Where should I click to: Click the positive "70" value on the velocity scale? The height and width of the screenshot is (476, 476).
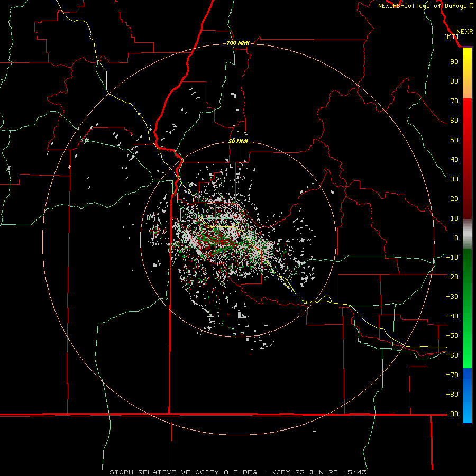click(x=454, y=101)
